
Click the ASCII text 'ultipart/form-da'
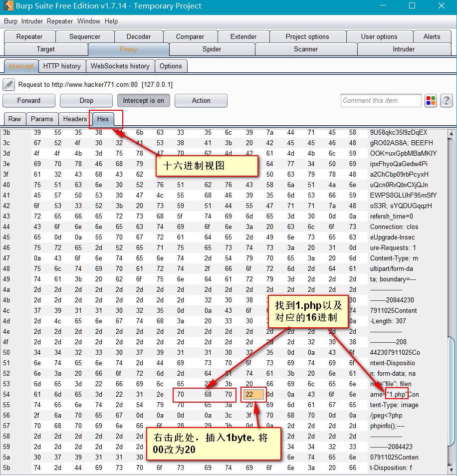392,268
